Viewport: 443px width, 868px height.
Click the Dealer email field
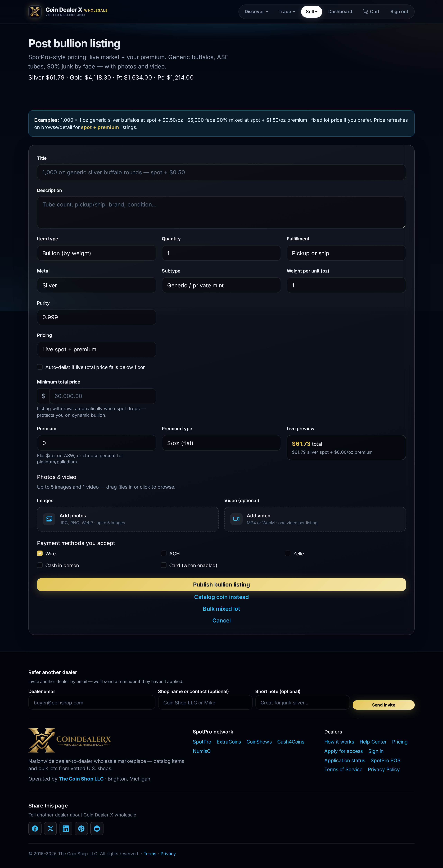click(x=92, y=703)
